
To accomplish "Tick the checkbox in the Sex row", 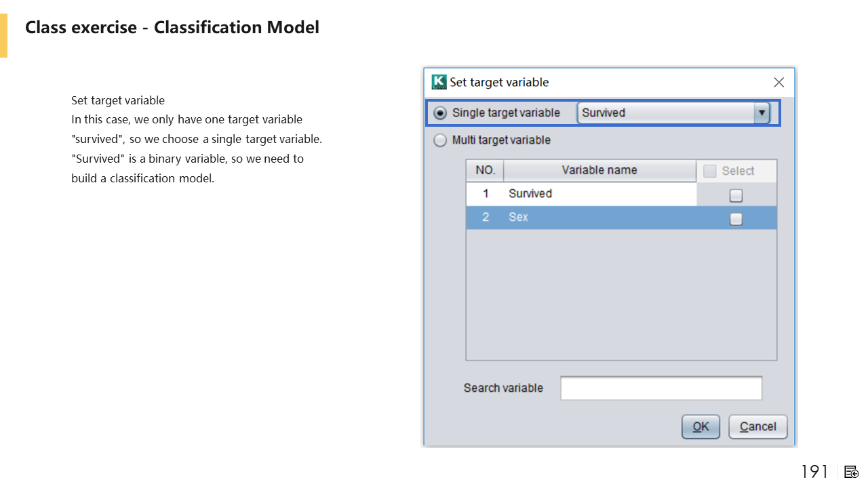I will pos(736,219).
